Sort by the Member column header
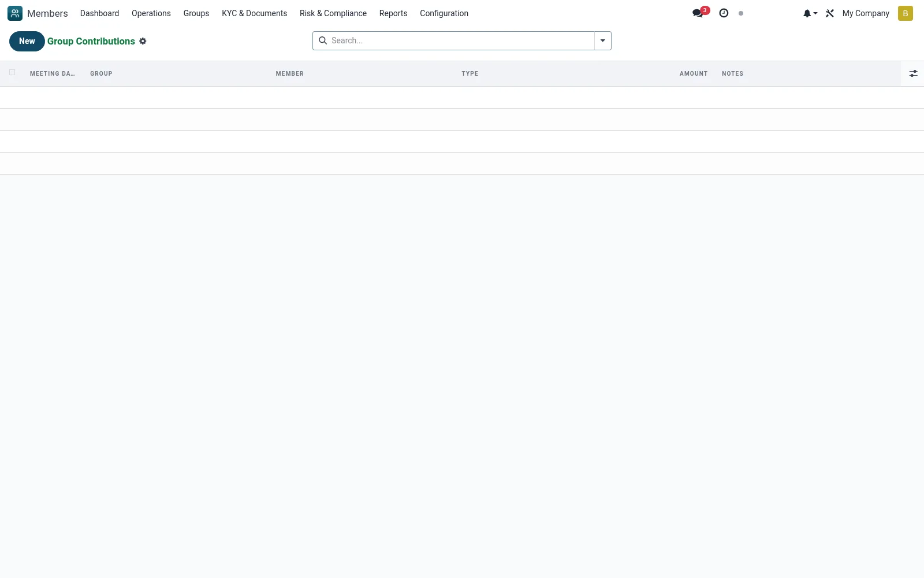Screen dimensions: 924x578 point(289,73)
